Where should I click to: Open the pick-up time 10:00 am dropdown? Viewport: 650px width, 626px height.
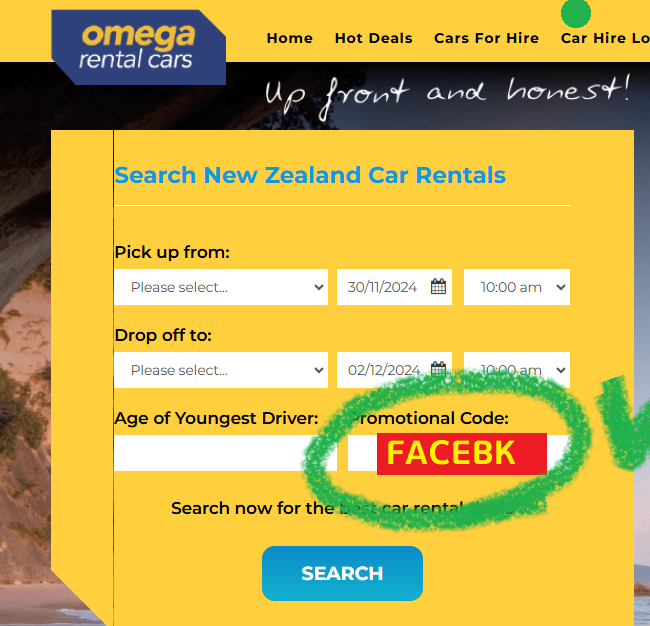pyautogui.click(x=517, y=287)
